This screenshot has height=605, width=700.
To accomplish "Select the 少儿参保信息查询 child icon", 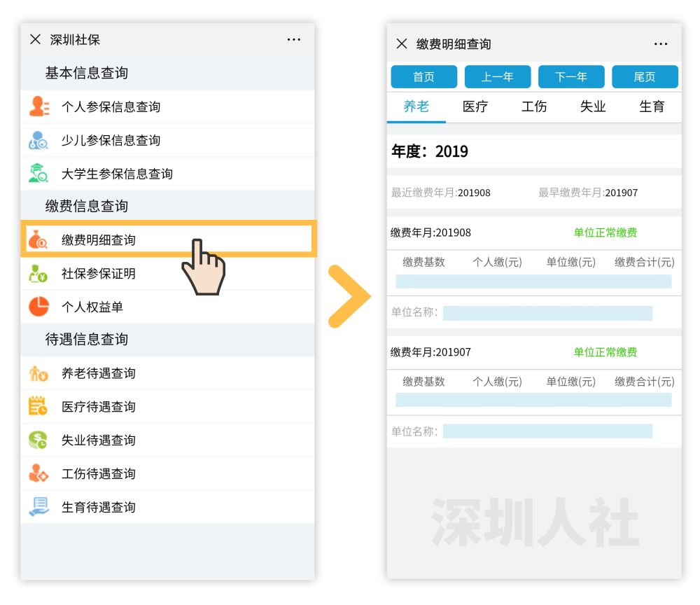I will [39, 140].
